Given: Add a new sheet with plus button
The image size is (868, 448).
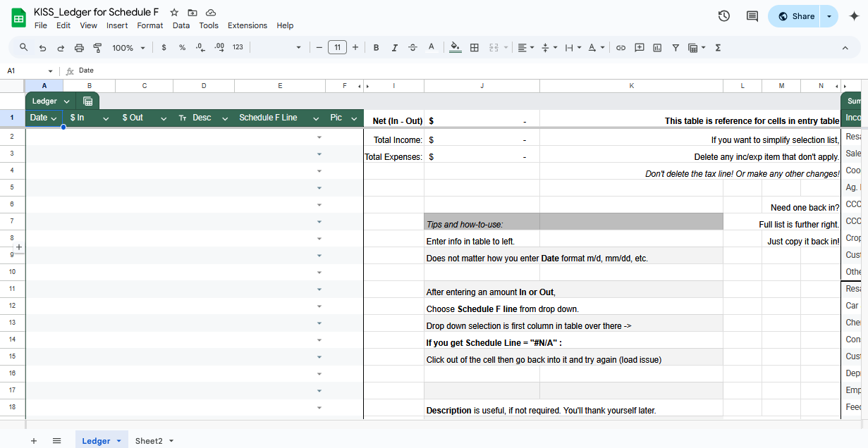Looking at the screenshot, I should pyautogui.click(x=33, y=441).
